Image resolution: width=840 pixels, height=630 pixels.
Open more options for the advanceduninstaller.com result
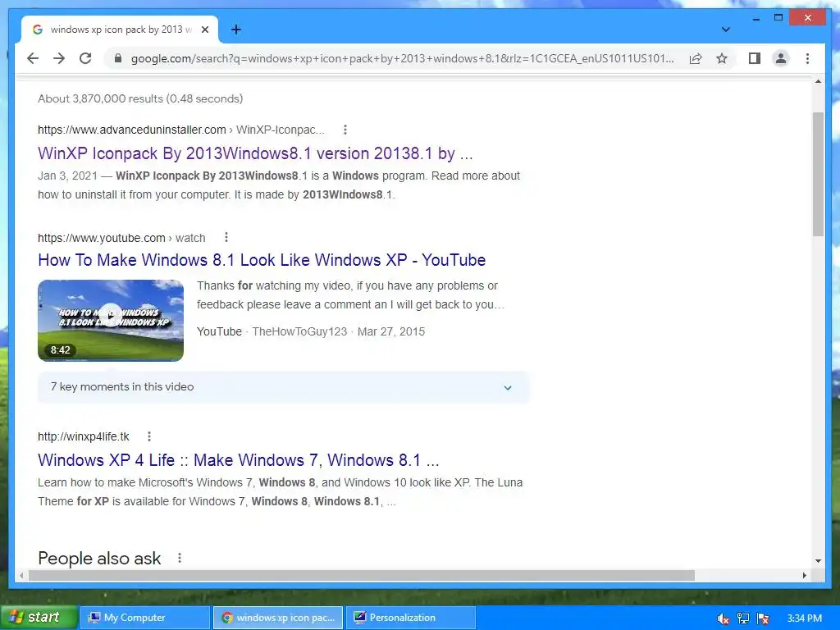click(x=345, y=130)
